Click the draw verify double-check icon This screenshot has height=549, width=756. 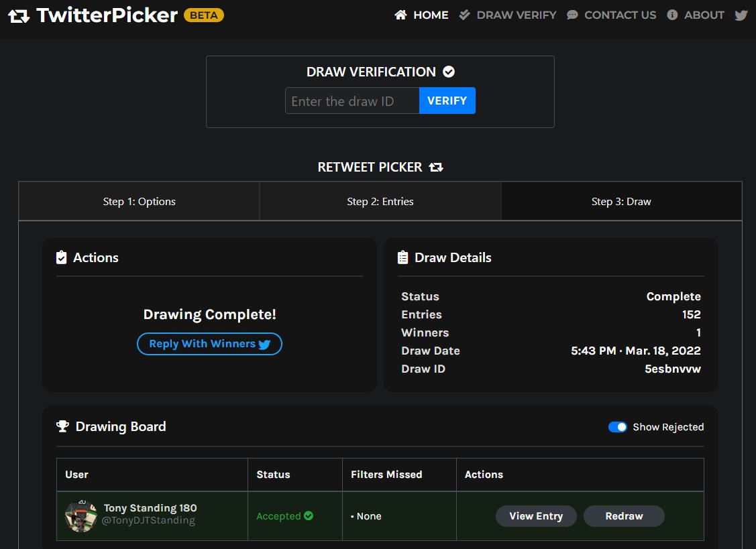tap(464, 15)
